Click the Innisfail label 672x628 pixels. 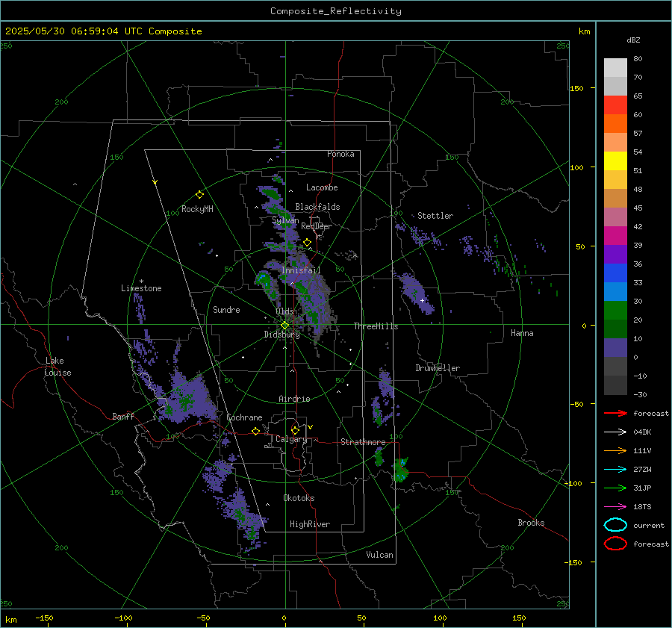pos(301,270)
